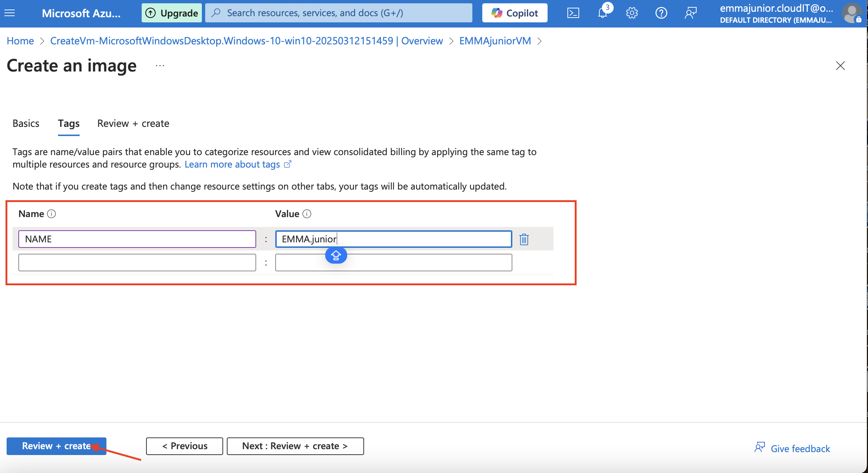Click Next : Review + create button
The image size is (868, 473).
click(295, 446)
